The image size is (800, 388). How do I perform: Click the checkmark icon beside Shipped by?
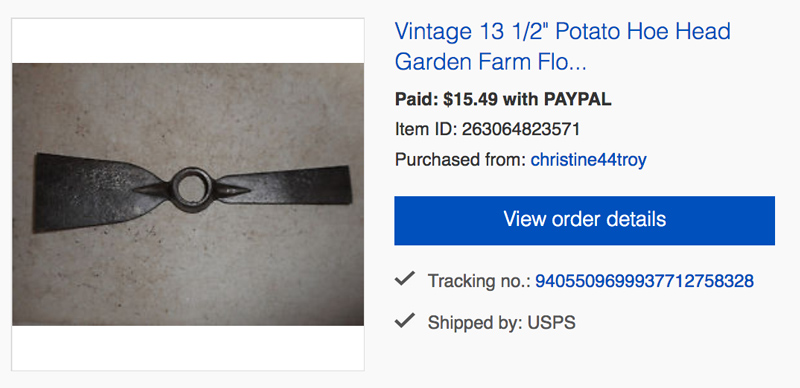coord(405,321)
